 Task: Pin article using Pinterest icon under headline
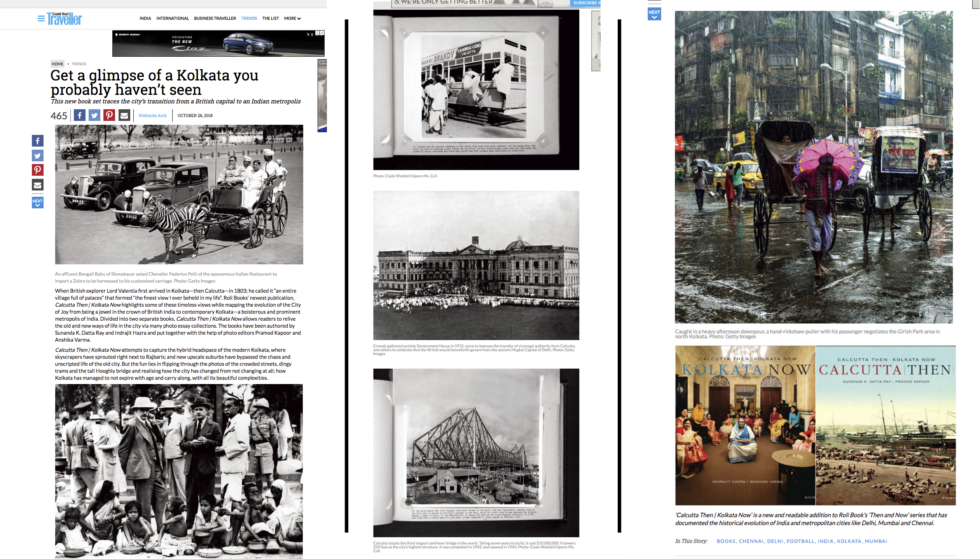[109, 115]
